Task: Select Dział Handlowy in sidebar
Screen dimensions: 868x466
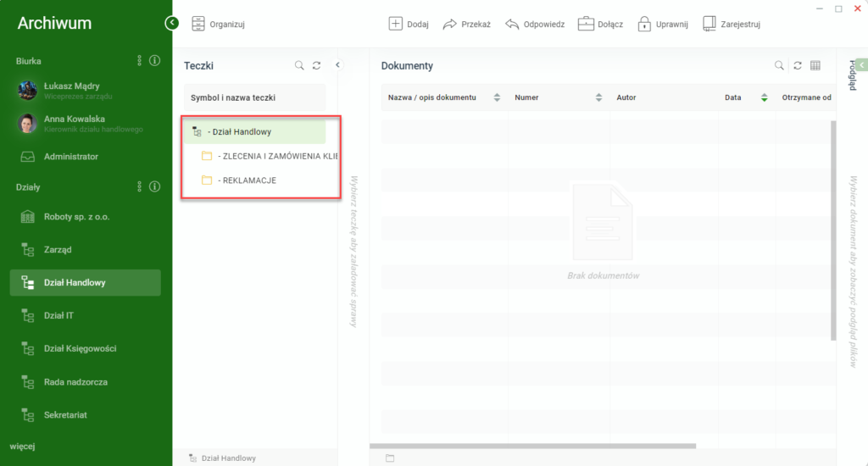Action: (x=86, y=283)
